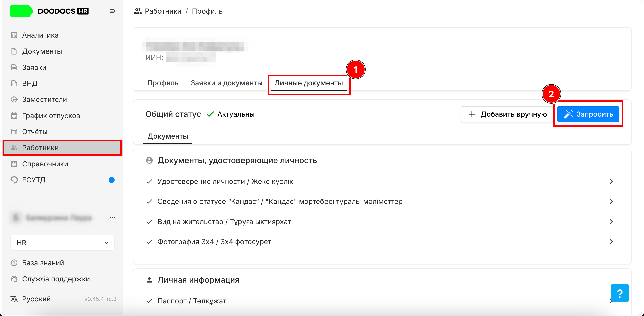Open ЕСУТД from its sidebar icon

tap(14, 180)
